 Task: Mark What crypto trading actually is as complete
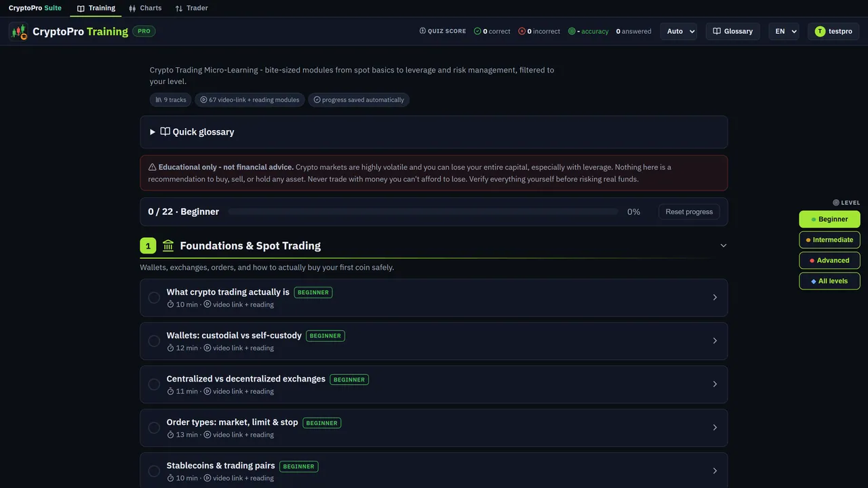154,298
